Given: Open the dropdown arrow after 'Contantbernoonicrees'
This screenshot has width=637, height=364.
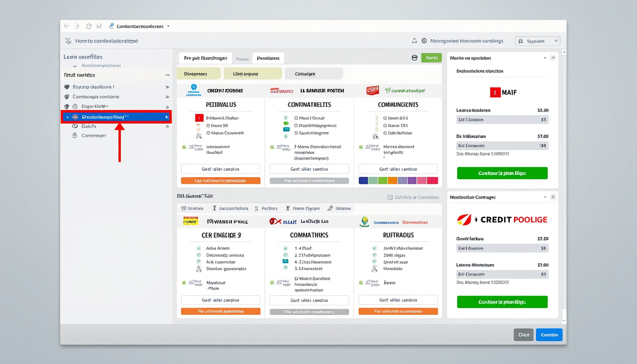Looking at the screenshot, I should coord(168,27).
